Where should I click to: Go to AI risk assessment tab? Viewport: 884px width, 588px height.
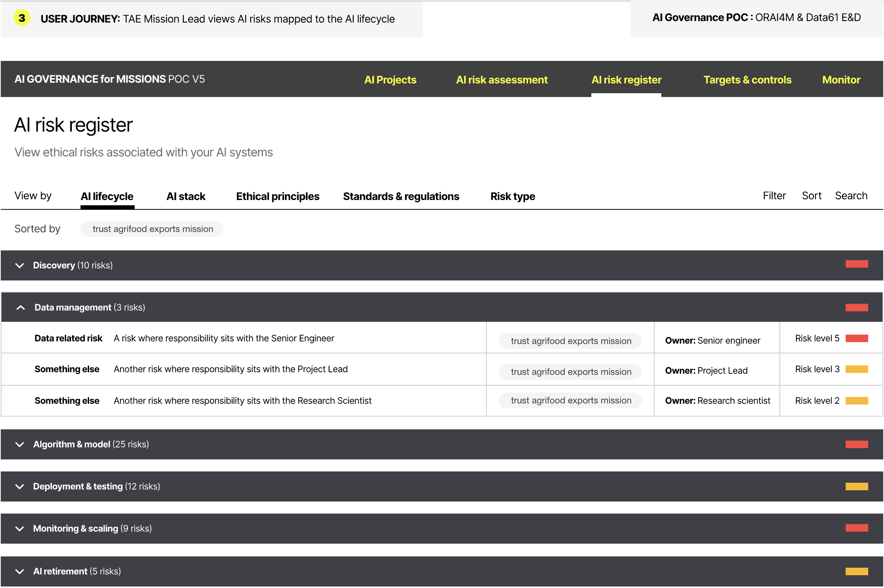click(501, 80)
